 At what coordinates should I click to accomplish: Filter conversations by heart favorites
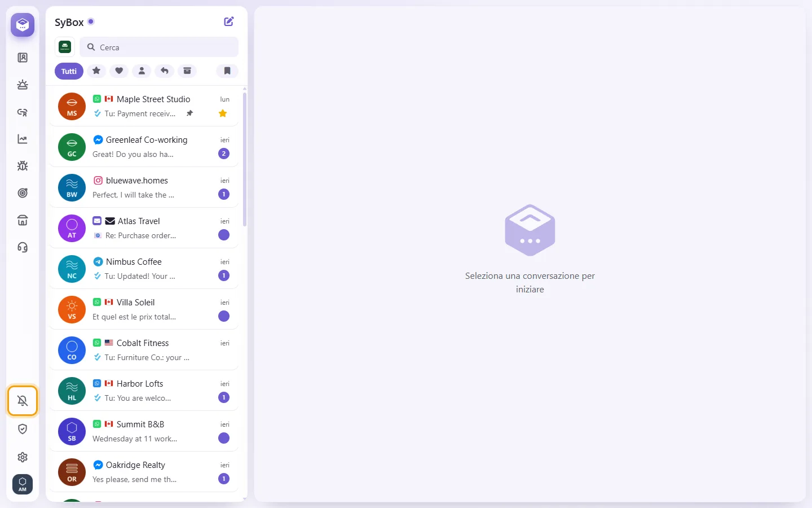(x=119, y=71)
